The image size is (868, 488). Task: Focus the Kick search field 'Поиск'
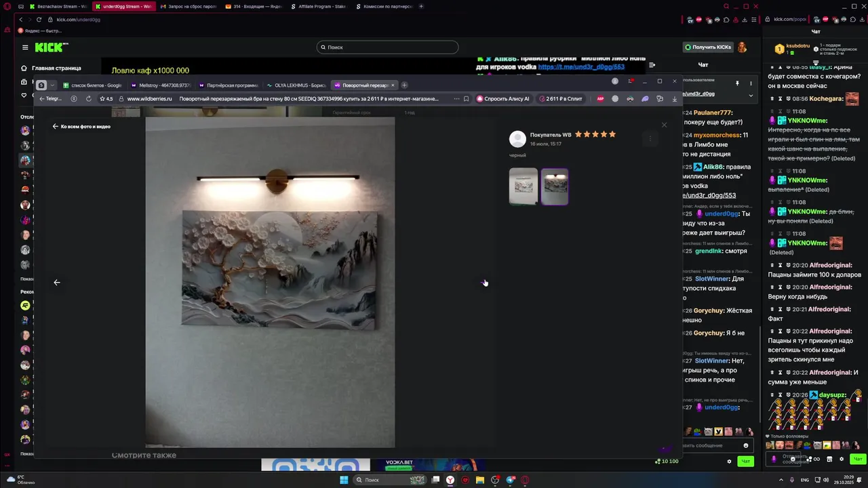(x=387, y=47)
